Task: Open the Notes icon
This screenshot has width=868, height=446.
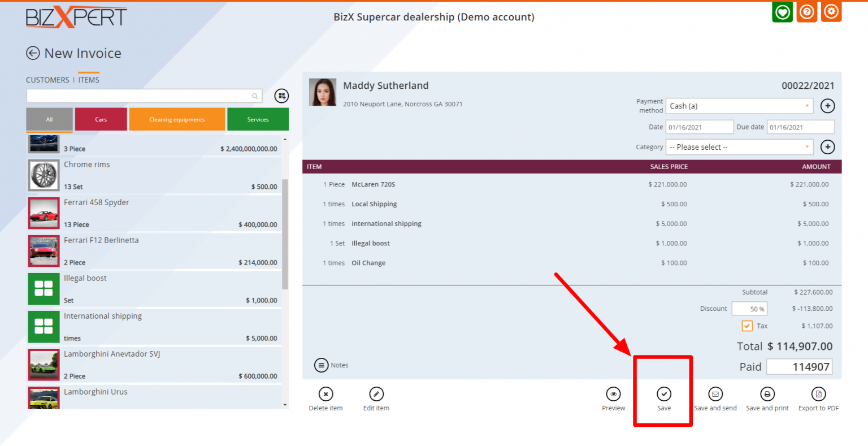Action: coord(321,365)
